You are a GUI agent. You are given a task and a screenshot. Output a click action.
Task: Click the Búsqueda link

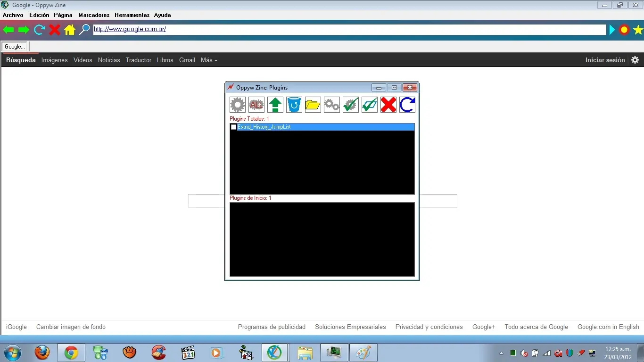pos(21,60)
